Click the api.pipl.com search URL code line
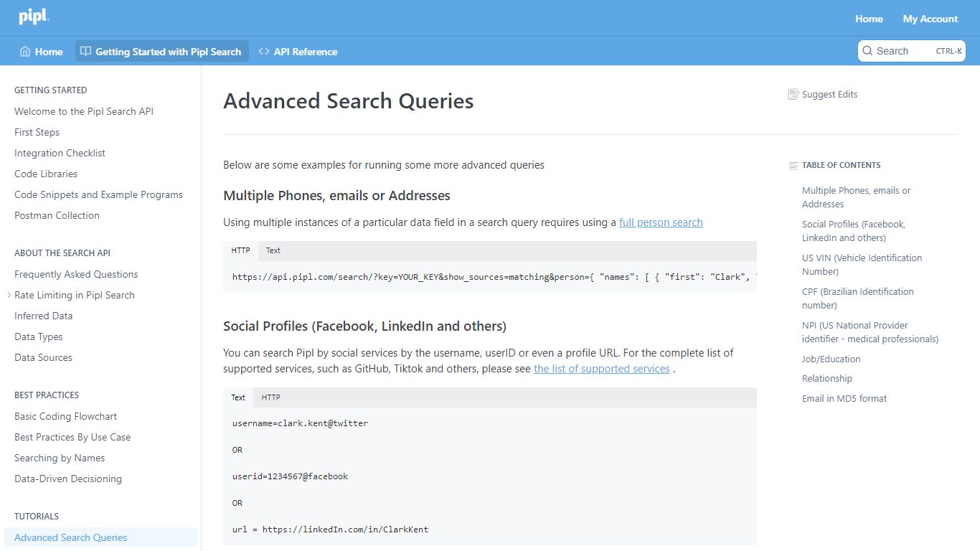 494,277
